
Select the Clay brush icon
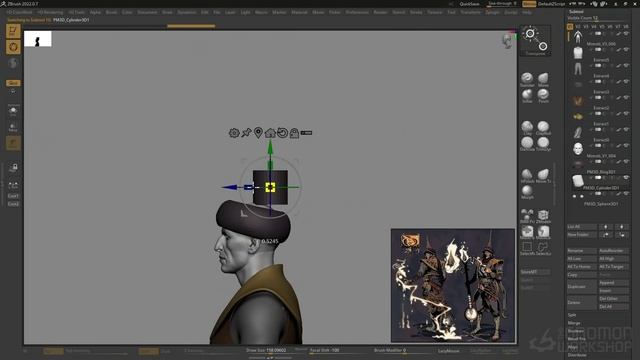click(527, 128)
